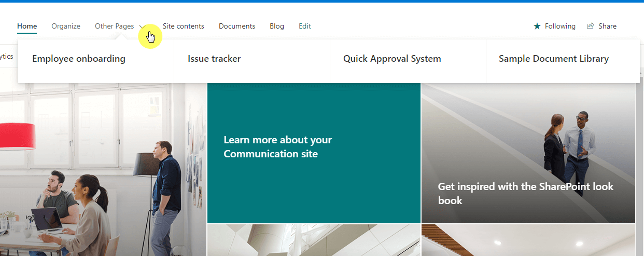The height and width of the screenshot is (256, 644).
Task: Click the Following text label
Action: (x=560, y=26)
